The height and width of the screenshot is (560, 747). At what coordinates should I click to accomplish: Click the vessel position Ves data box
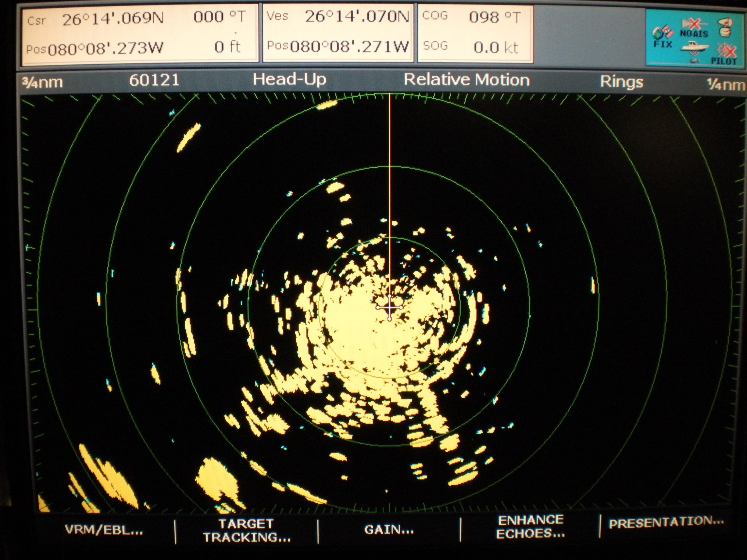[x=338, y=33]
